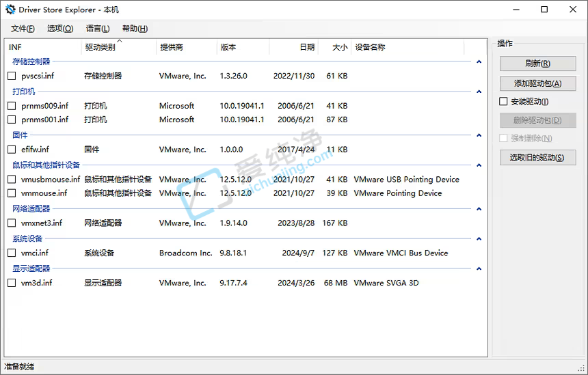Viewport: 588px width, 375px height.
Task: Check the efifw.inf driver checkbox
Action: [12, 150]
